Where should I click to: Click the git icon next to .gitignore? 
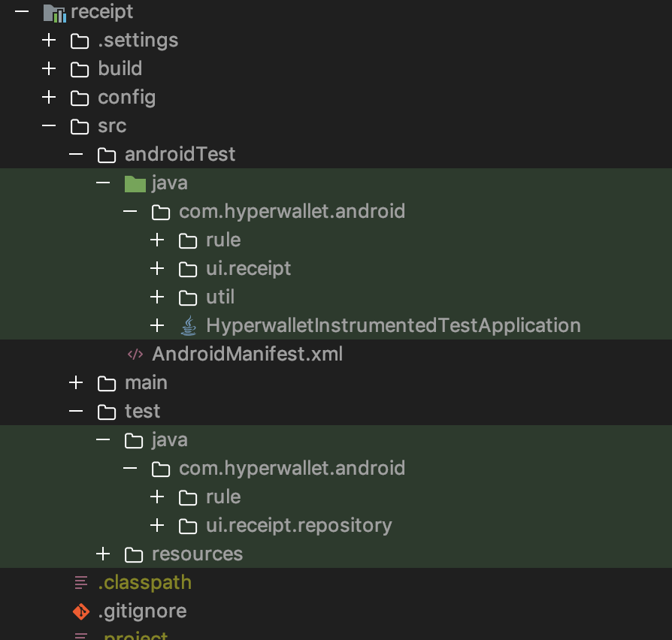pos(80,611)
